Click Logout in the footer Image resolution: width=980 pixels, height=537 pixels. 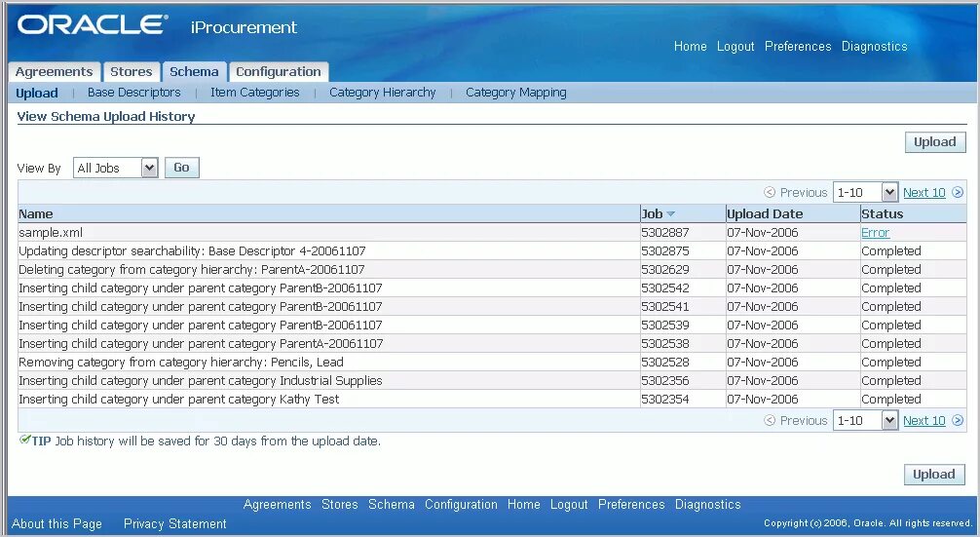pos(569,505)
